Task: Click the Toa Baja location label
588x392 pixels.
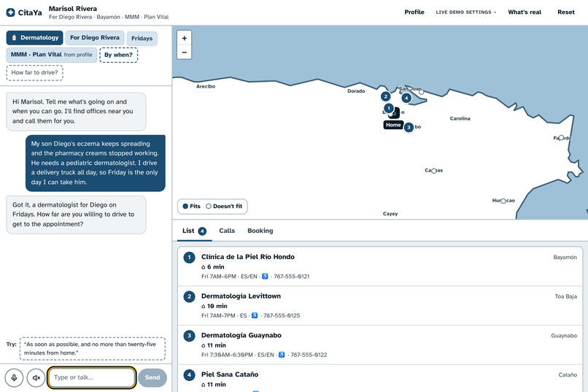Action: point(565,296)
